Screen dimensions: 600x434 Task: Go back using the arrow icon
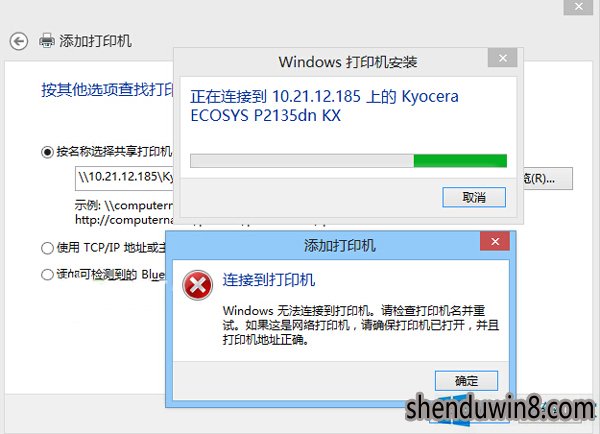click(x=19, y=41)
